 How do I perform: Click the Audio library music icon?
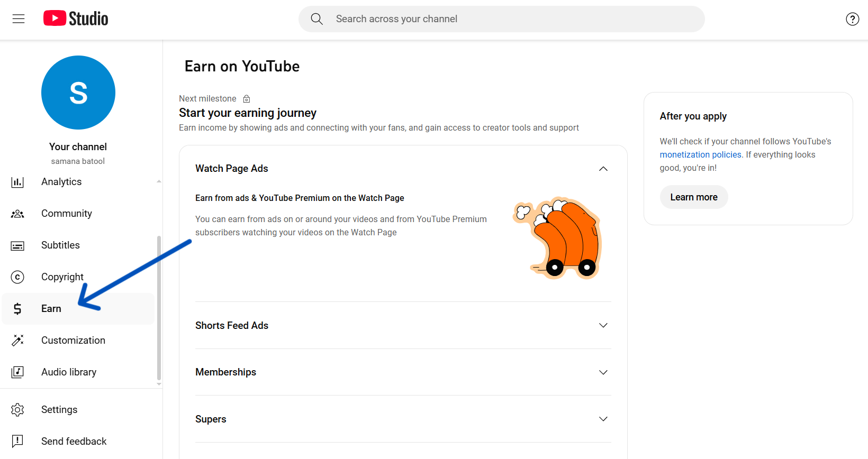[x=17, y=372]
